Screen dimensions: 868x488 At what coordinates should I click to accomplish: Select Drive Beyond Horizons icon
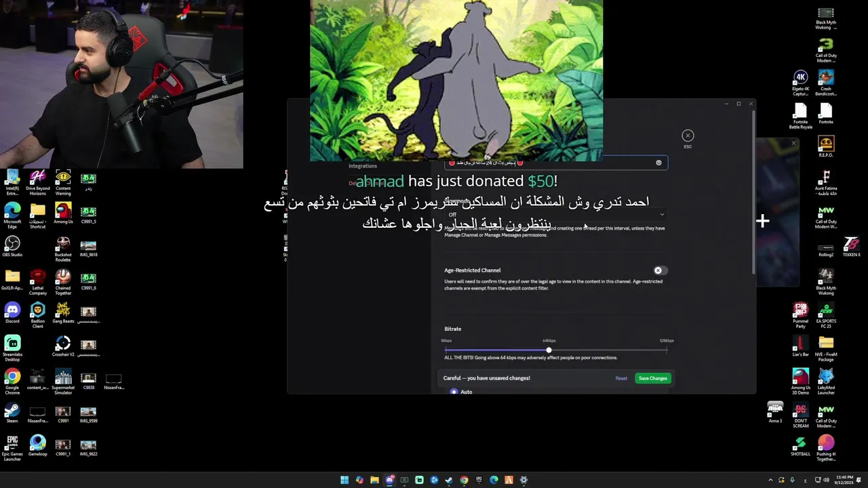click(38, 182)
